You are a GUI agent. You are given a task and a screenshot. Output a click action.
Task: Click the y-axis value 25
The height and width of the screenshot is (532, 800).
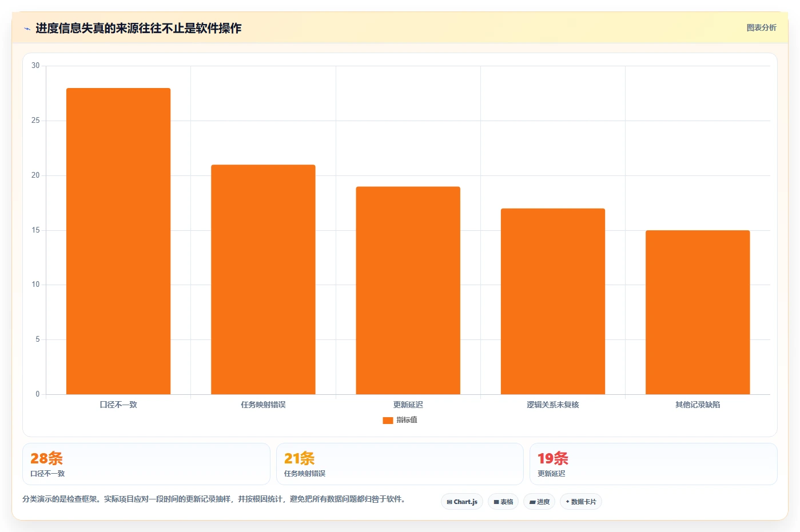[x=35, y=121]
